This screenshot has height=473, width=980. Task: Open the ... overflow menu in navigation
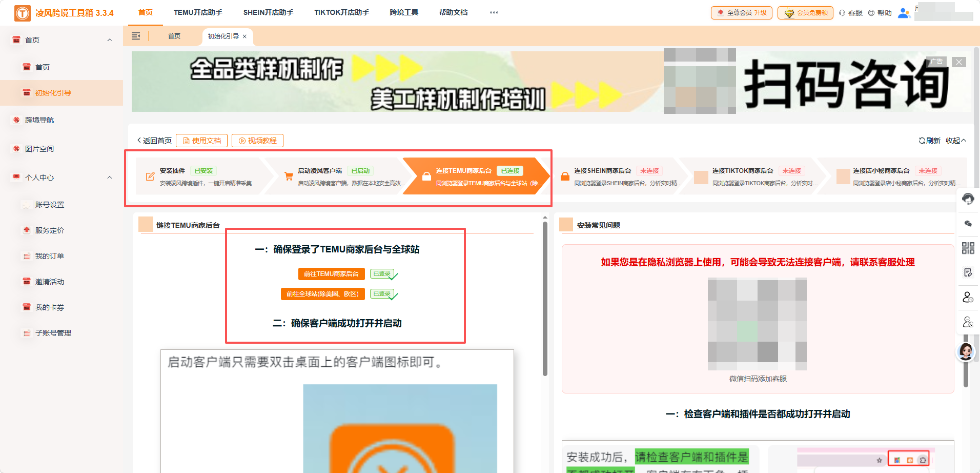coord(493,12)
